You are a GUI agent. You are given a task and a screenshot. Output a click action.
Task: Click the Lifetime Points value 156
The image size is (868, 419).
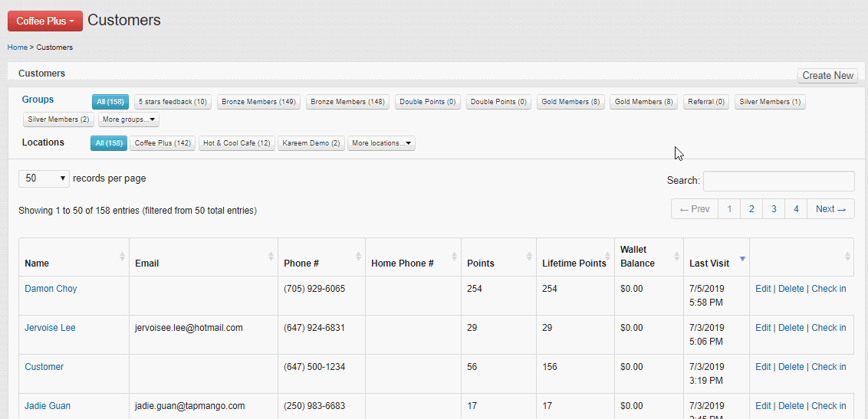(550, 367)
